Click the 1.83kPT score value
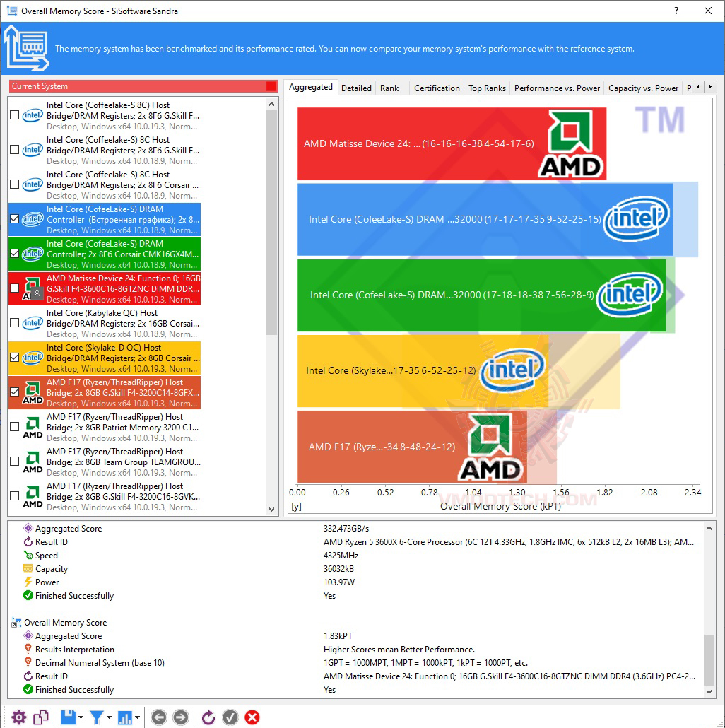 tap(338, 635)
